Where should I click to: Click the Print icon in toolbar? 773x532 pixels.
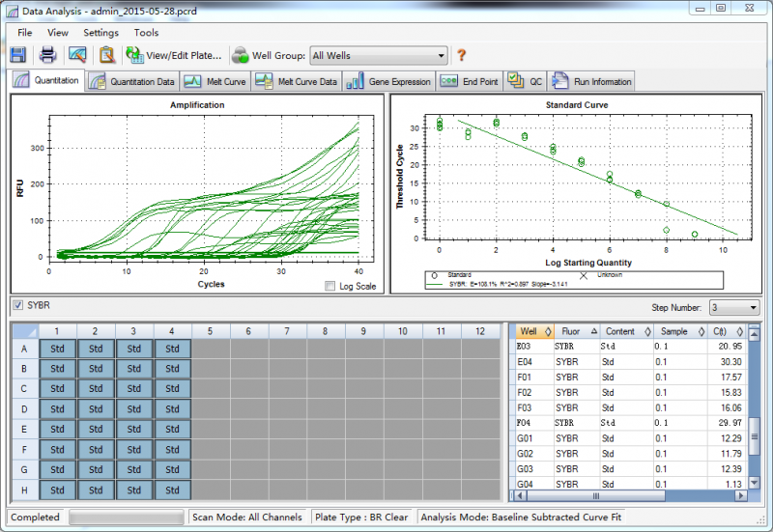pyautogui.click(x=47, y=55)
